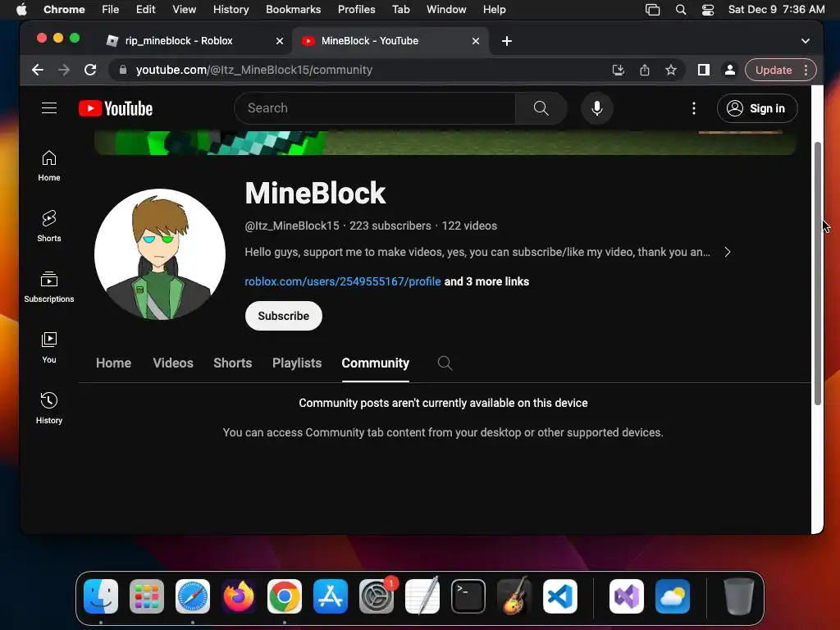Open the Bookmarks menu
The width and height of the screenshot is (840, 630).
(x=293, y=10)
